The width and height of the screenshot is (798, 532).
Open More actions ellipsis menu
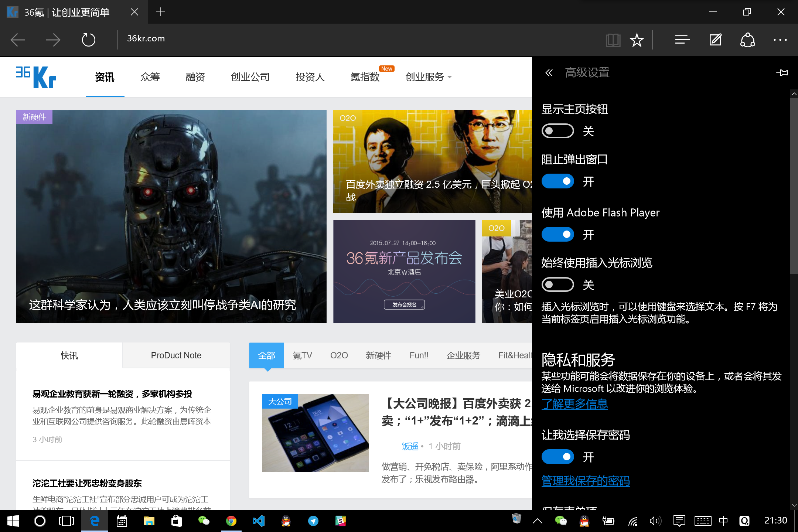pyautogui.click(x=780, y=40)
